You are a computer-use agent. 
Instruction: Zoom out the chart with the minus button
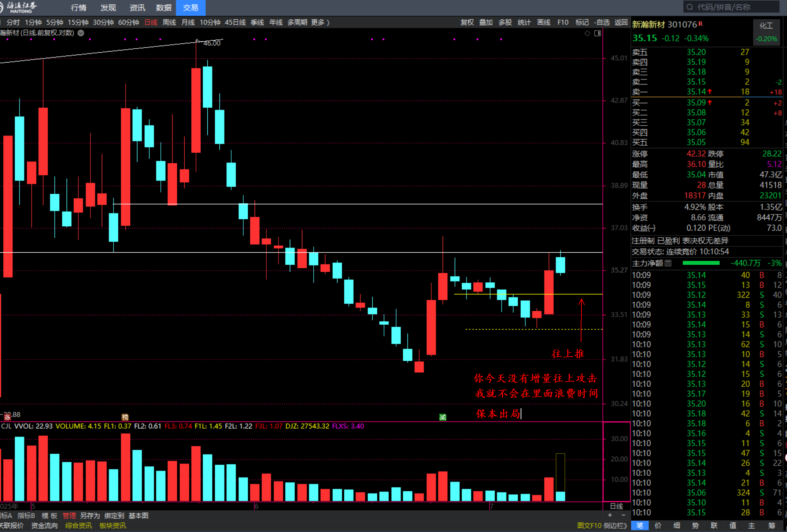623,515
